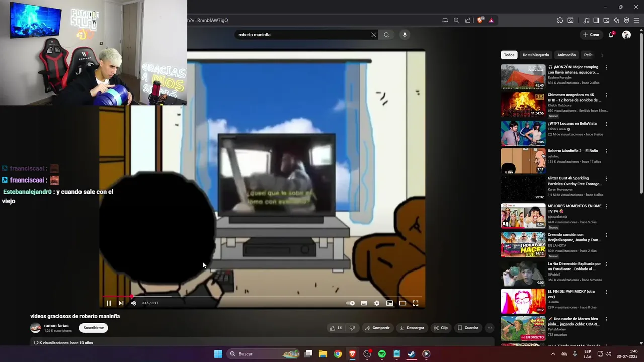Open the Brave Wallet icon
Viewport: 644px width, 362px height.
606,20
